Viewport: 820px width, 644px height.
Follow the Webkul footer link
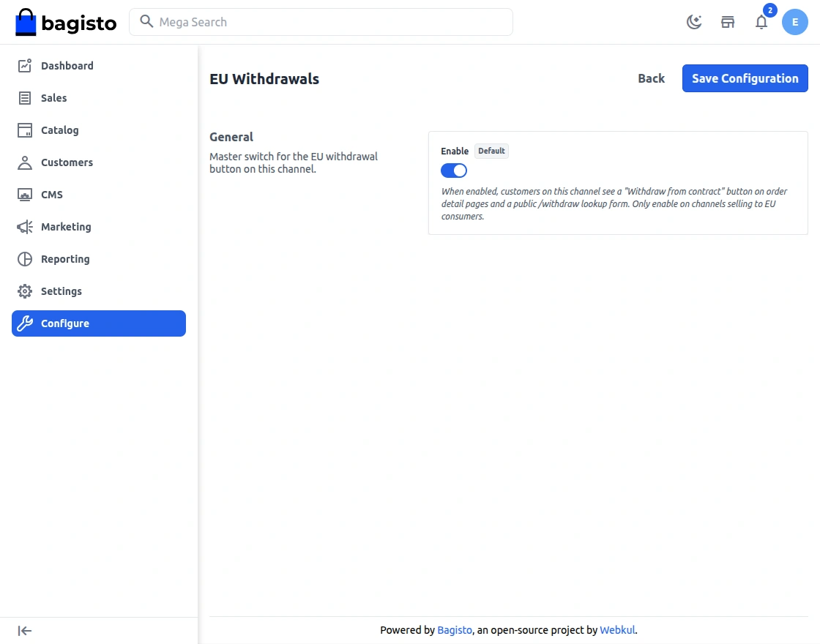pos(617,630)
